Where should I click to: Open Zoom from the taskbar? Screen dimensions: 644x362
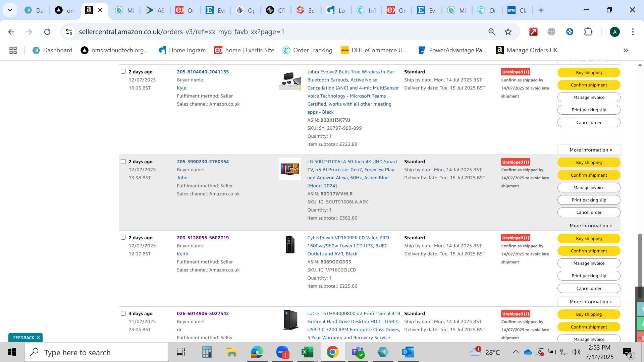coord(282,352)
